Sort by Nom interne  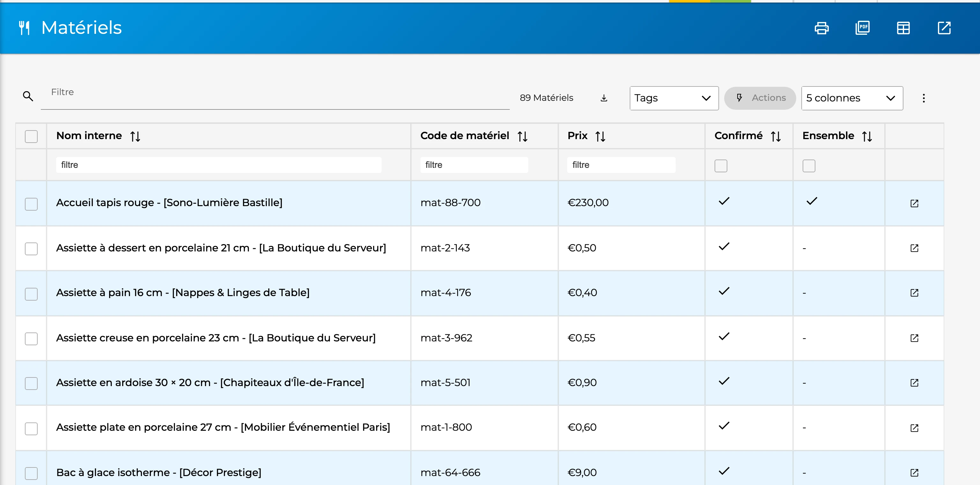[135, 136]
